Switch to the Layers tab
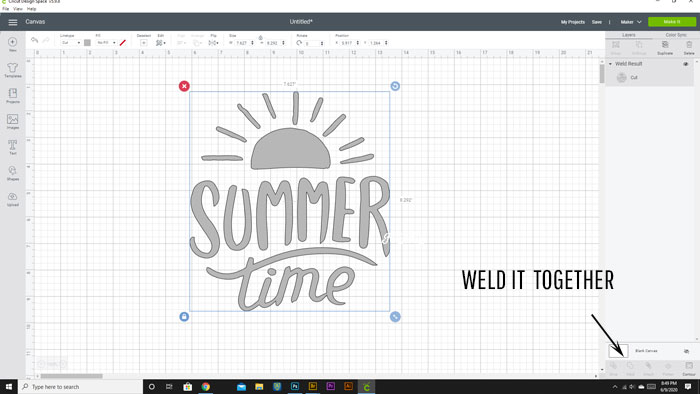The width and height of the screenshot is (700, 394). [x=629, y=35]
